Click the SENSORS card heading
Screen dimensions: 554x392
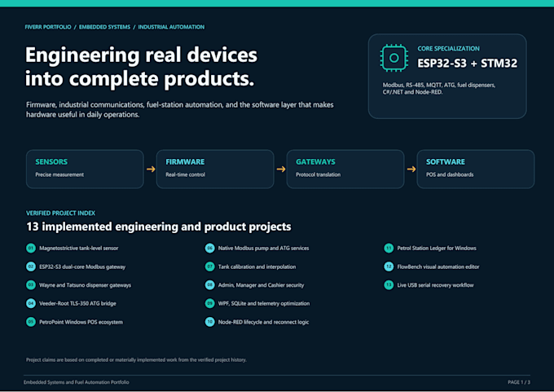point(51,162)
